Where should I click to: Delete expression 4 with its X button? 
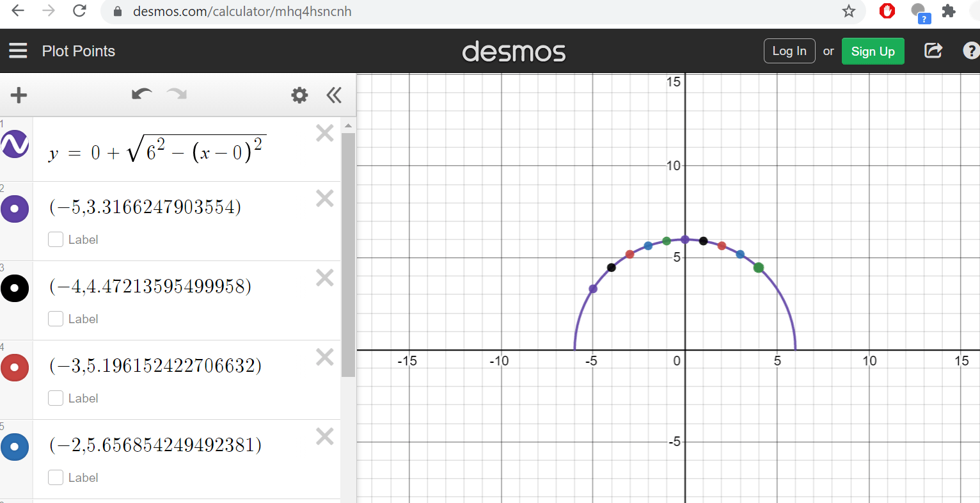pos(324,356)
